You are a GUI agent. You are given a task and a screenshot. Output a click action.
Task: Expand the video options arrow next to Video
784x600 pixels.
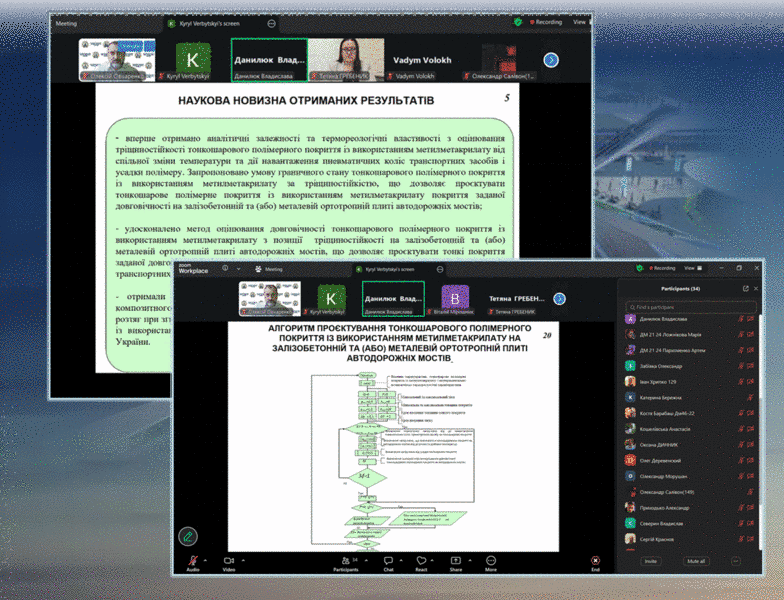click(x=243, y=559)
